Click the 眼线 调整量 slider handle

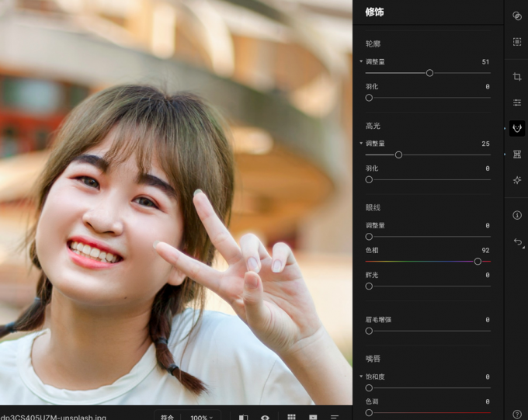click(369, 237)
